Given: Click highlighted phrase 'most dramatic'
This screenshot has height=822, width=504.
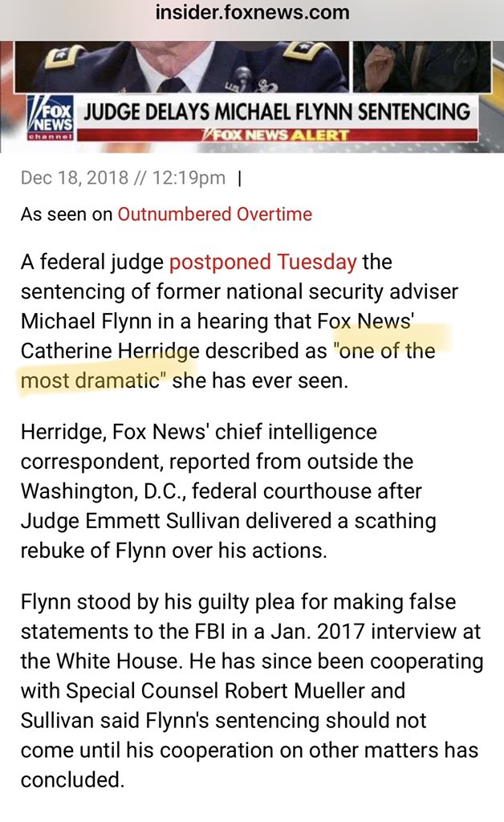Looking at the screenshot, I should 90,380.
